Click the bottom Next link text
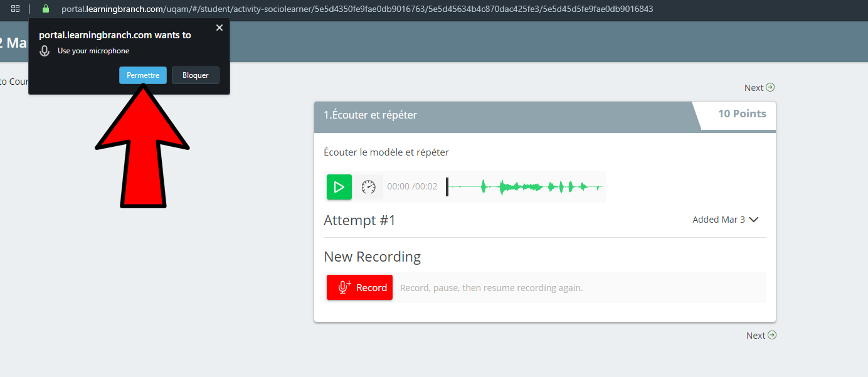Image resolution: width=868 pixels, height=377 pixels. point(755,336)
